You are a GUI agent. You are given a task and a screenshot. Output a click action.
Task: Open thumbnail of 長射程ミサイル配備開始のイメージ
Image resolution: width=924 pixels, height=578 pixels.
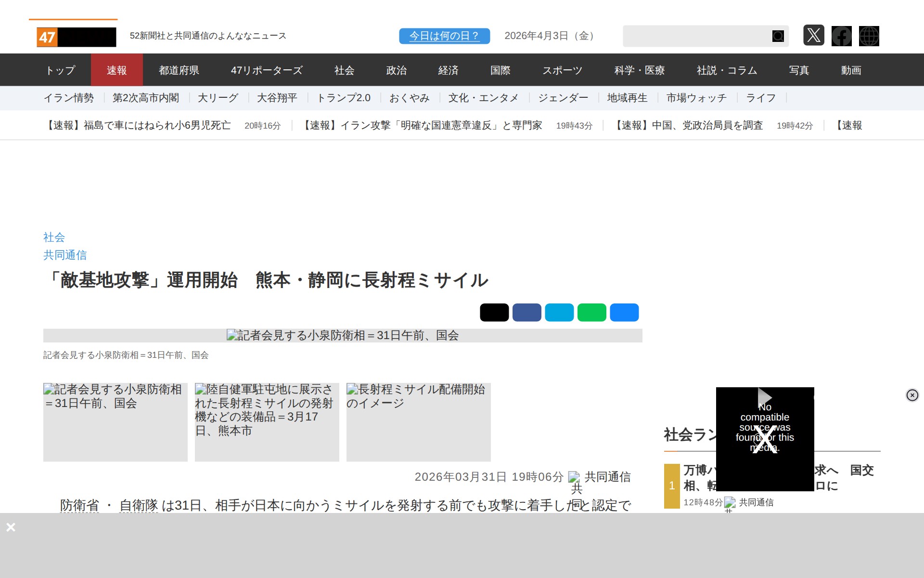[x=418, y=422]
